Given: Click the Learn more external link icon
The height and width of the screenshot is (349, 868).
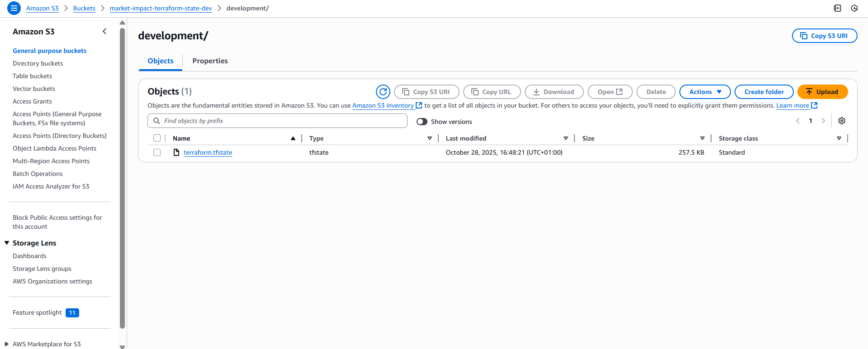Looking at the screenshot, I should (x=814, y=105).
